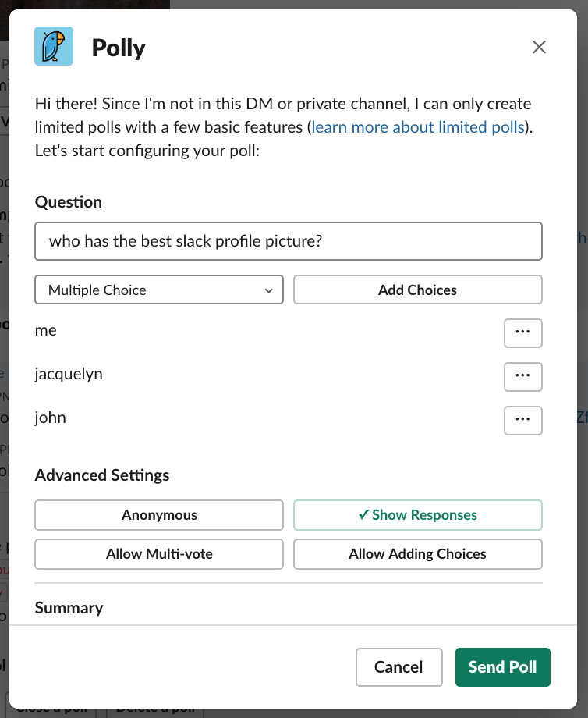Click the Advanced Settings heading
This screenshot has width=588, height=718.
pos(102,475)
